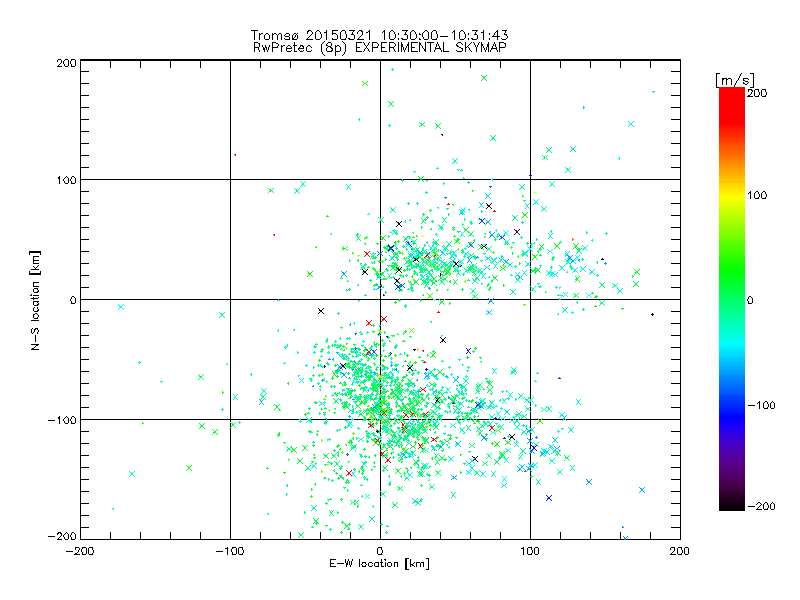The height and width of the screenshot is (600, 800).
Task: Click the x-axis tick label '0'
Action: click(380, 551)
